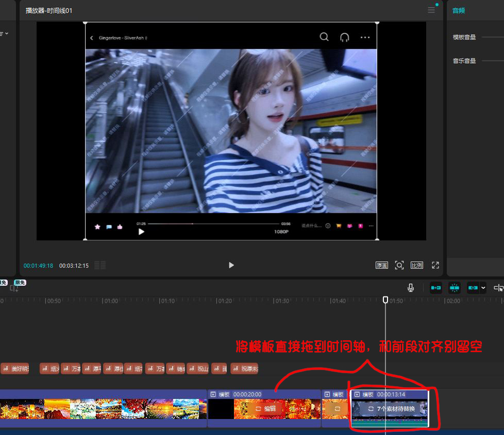The height and width of the screenshot is (435, 504).
Task: Click the top-left resize handle of the video
Action: tap(86, 22)
